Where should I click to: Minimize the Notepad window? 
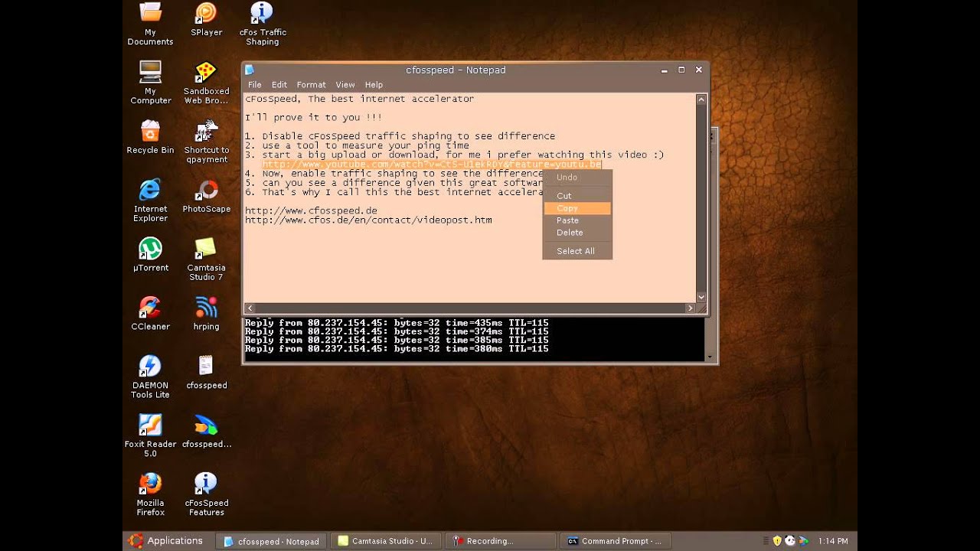[664, 70]
